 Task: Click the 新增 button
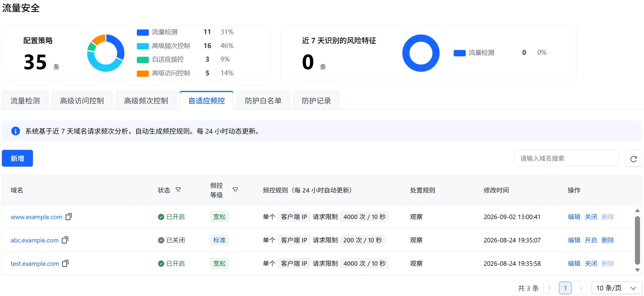click(x=17, y=158)
